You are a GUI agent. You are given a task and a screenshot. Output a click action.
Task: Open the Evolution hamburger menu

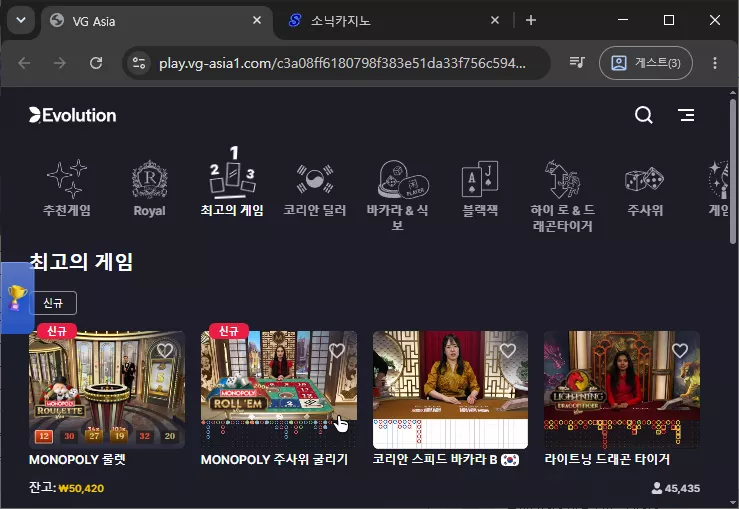(x=686, y=115)
